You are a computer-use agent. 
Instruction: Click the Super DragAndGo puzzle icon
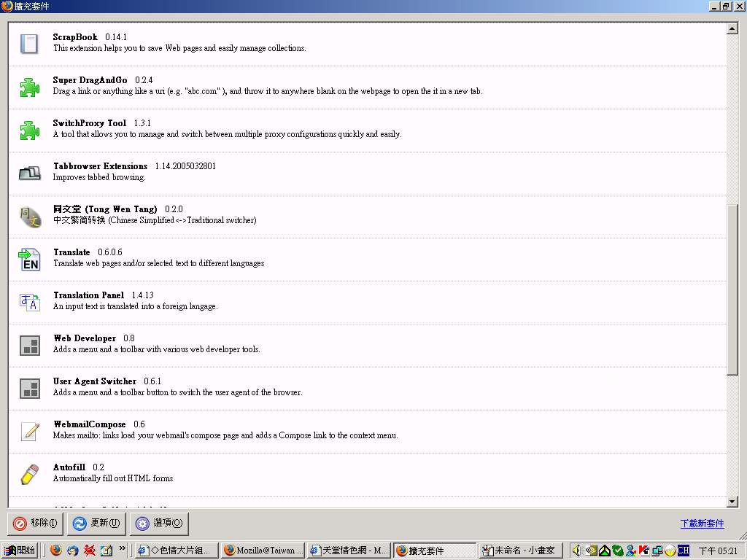[x=29, y=87]
